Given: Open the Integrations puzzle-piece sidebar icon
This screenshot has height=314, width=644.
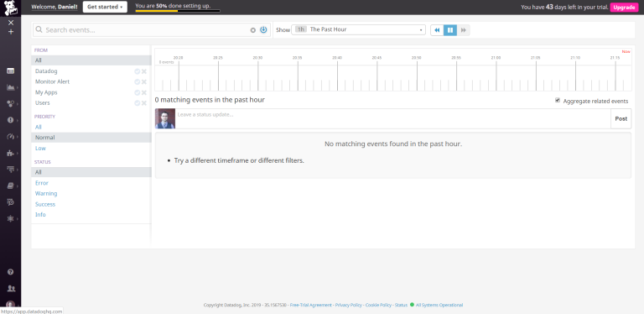Looking at the screenshot, I should 11,153.
